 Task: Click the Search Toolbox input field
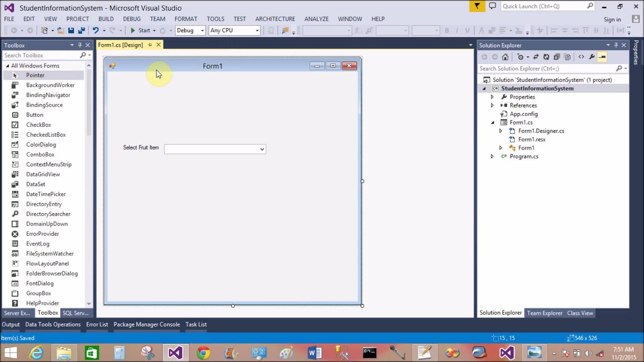[x=41, y=55]
